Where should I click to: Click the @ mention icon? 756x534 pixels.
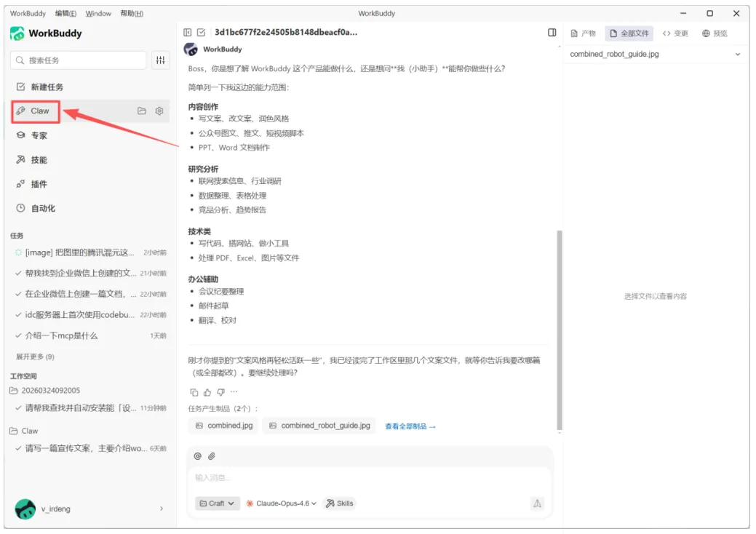[x=197, y=456]
